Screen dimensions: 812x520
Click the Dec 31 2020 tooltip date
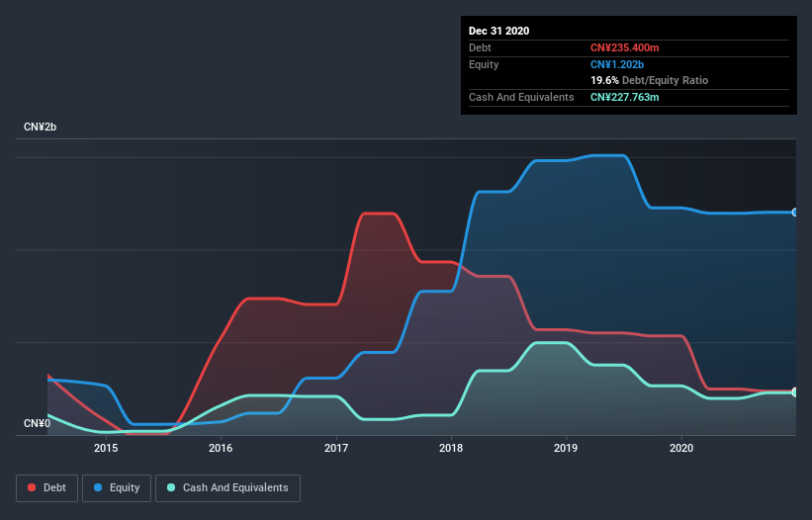498,31
